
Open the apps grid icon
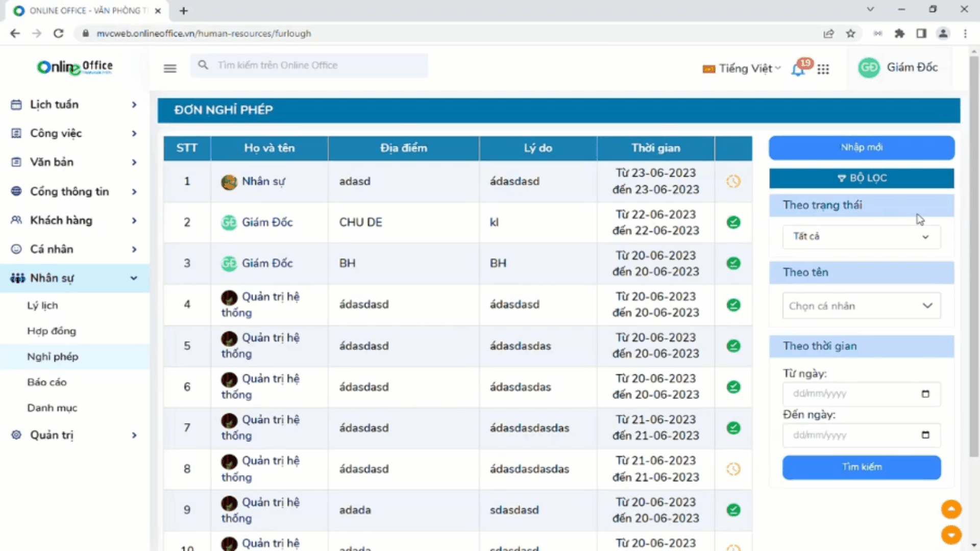click(823, 69)
